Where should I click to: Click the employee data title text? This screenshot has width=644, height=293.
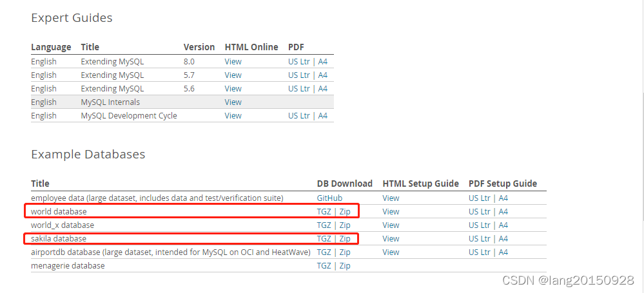click(157, 198)
